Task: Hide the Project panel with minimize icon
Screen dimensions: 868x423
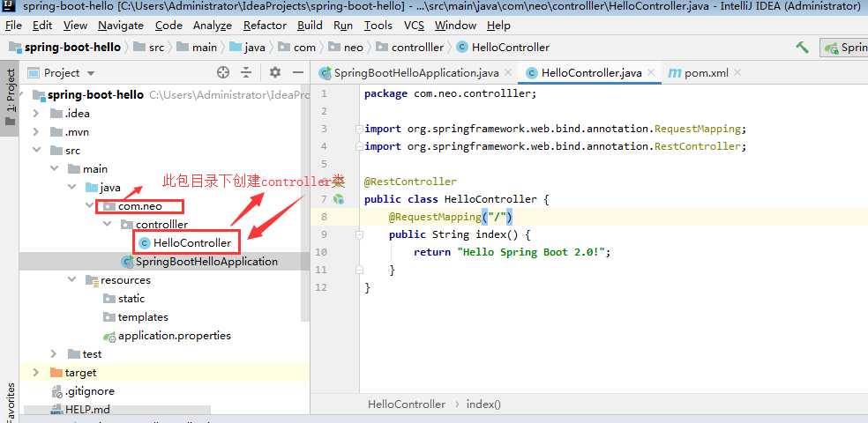Action: click(x=298, y=72)
